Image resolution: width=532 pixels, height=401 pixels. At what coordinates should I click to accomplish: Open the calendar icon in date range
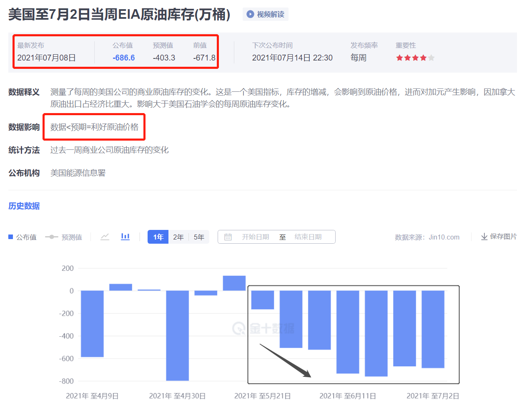pyautogui.click(x=228, y=237)
